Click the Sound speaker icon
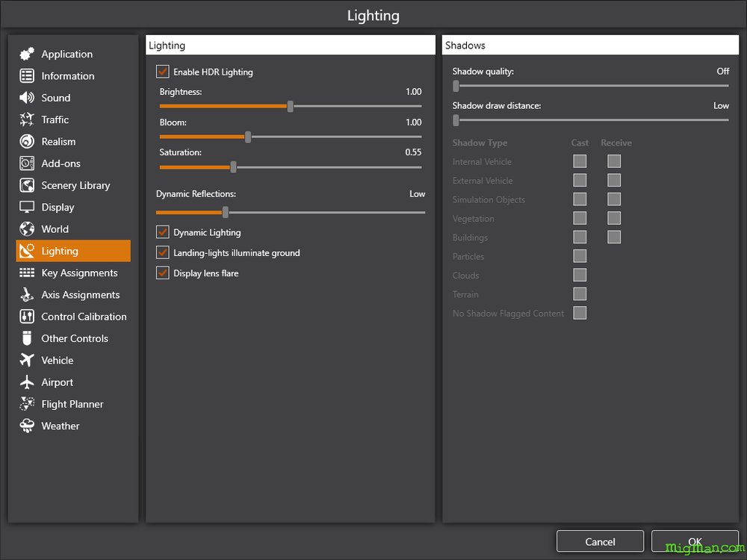 (x=27, y=98)
